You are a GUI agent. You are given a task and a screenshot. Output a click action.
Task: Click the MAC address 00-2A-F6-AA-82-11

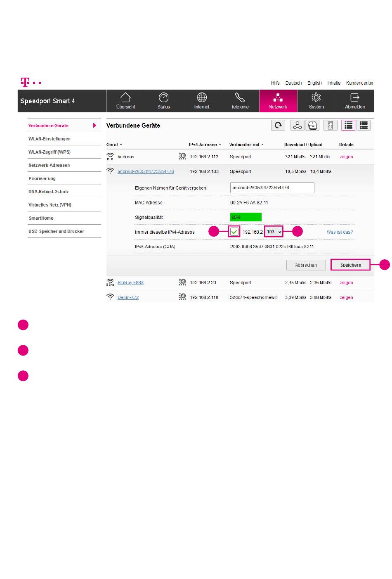point(249,203)
